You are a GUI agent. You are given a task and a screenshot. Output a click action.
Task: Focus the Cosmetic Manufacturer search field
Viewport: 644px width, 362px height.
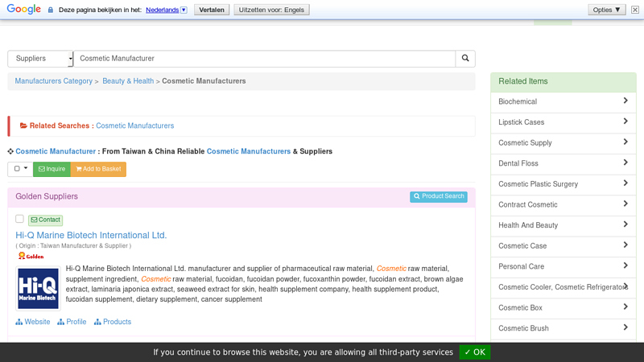(x=265, y=59)
